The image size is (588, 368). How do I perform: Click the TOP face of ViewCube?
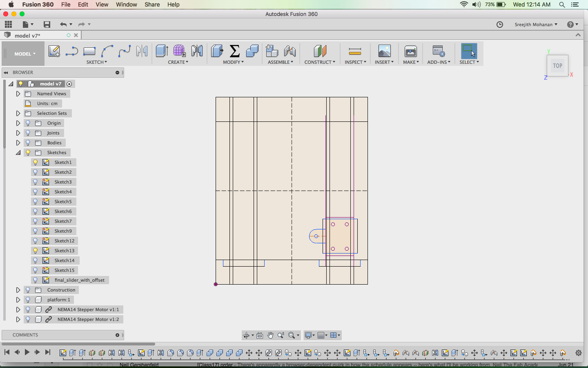[x=557, y=65]
